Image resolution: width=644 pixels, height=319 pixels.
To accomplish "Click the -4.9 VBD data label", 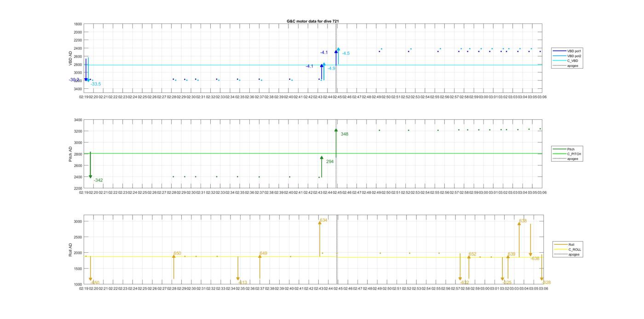I will click(331, 68).
